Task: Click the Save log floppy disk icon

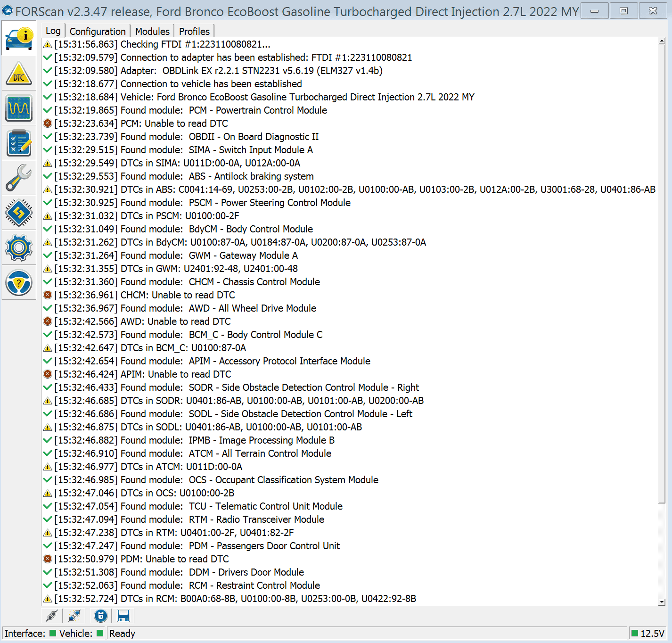Action: (x=123, y=616)
